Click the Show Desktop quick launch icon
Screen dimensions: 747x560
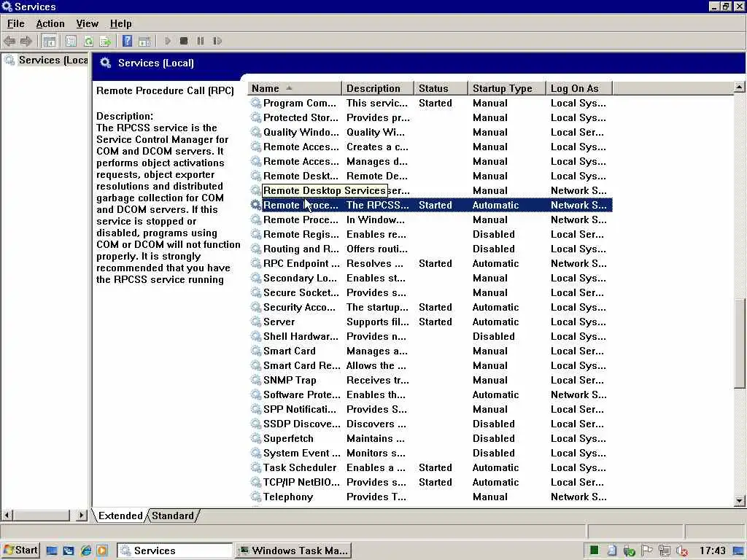52,551
